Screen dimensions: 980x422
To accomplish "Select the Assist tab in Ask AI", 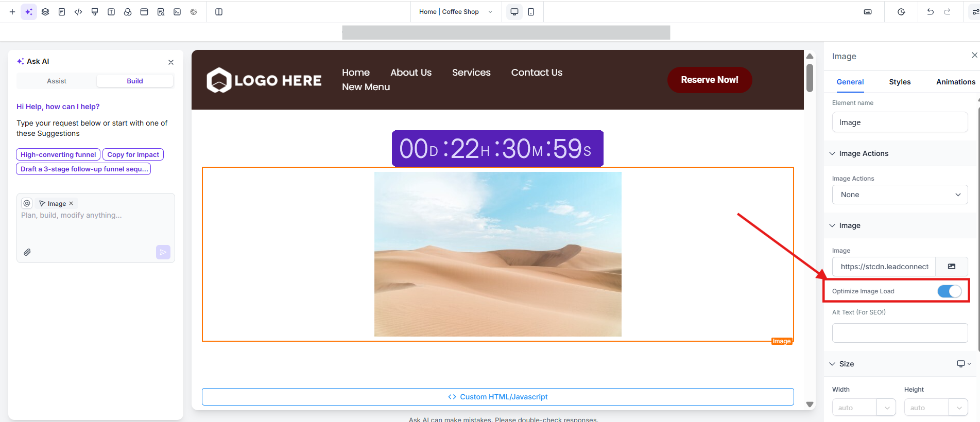I will click(x=57, y=81).
